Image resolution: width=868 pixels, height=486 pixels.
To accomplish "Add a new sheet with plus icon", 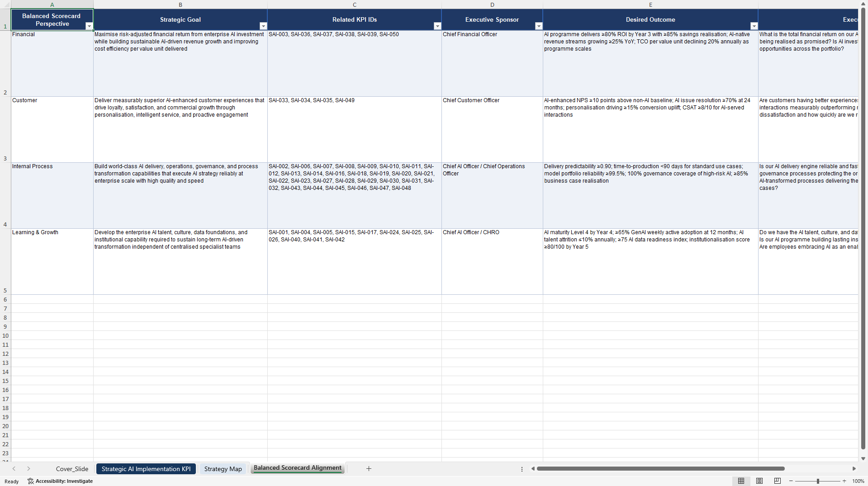I will click(x=369, y=469).
